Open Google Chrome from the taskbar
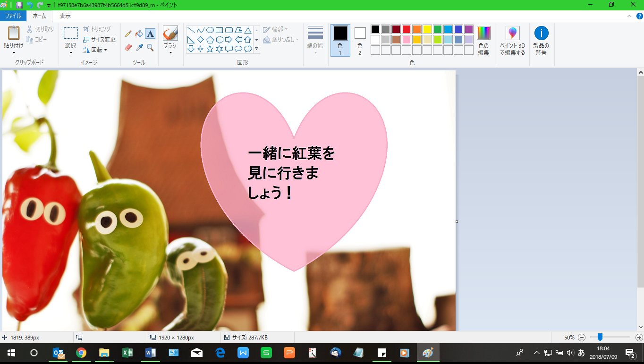This screenshot has height=364, width=644. (81, 353)
